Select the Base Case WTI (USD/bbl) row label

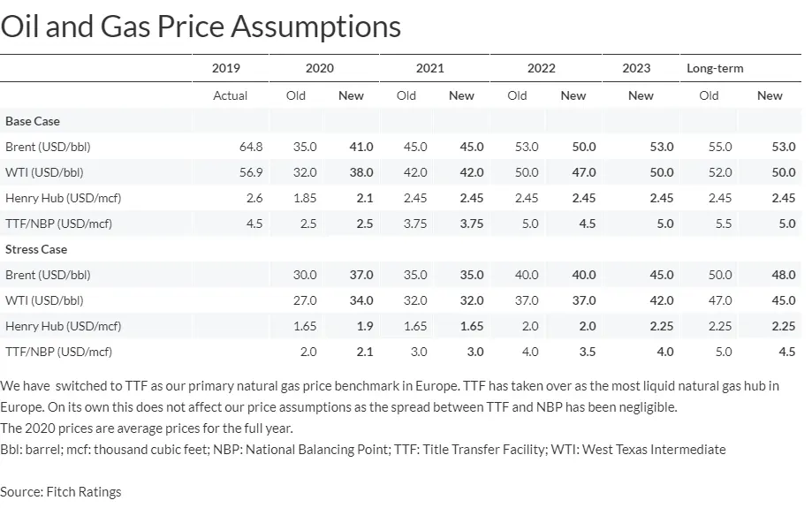point(44,172)
